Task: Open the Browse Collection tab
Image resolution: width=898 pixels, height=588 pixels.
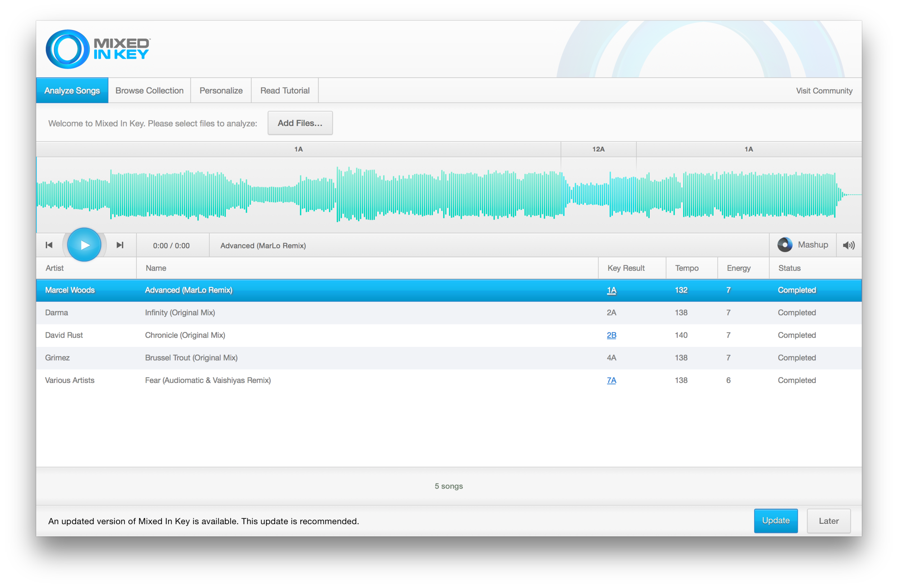Action: click(149, 90)
